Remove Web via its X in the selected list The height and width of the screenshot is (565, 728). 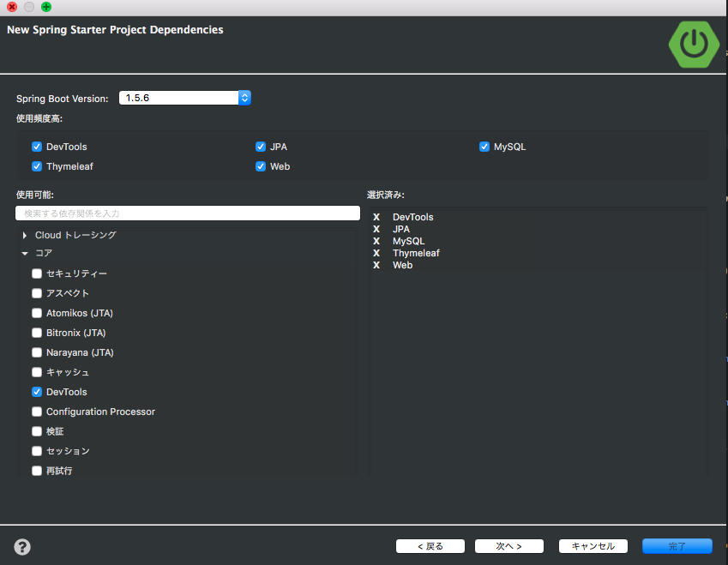point(376,266)
